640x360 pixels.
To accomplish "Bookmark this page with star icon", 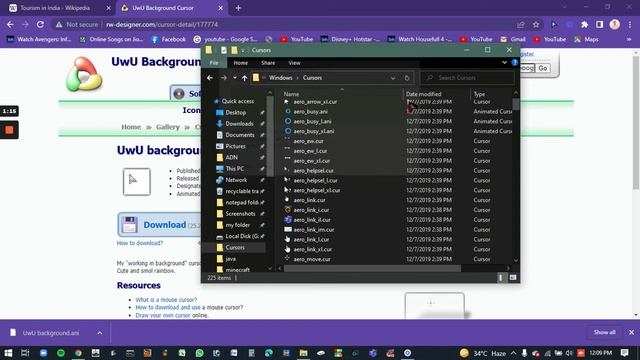I will 536,25.
